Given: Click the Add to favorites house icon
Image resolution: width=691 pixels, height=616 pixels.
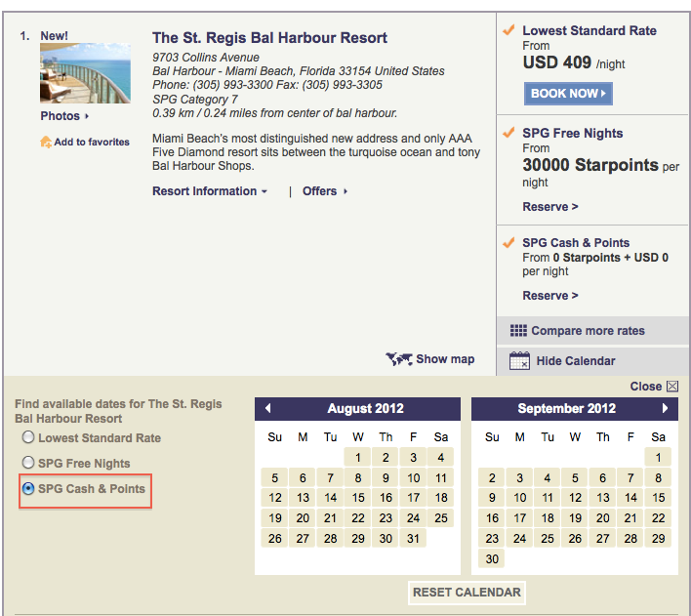Looking at the screenshot, I should click(x=46, y=142).
